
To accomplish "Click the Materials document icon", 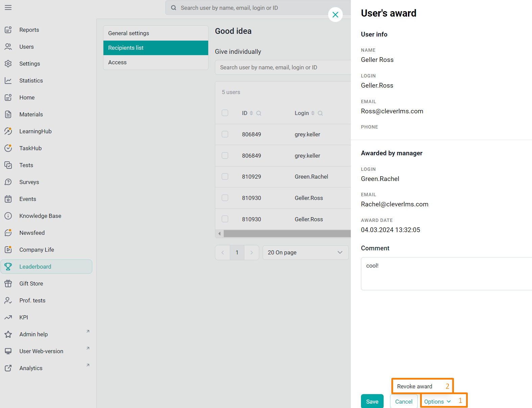I will pos(8,114).
